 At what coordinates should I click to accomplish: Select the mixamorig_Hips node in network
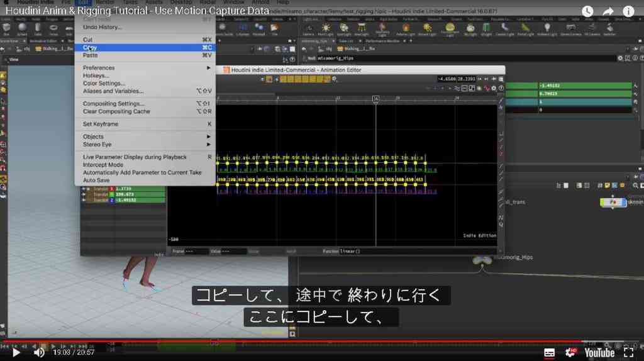(482, 260)
